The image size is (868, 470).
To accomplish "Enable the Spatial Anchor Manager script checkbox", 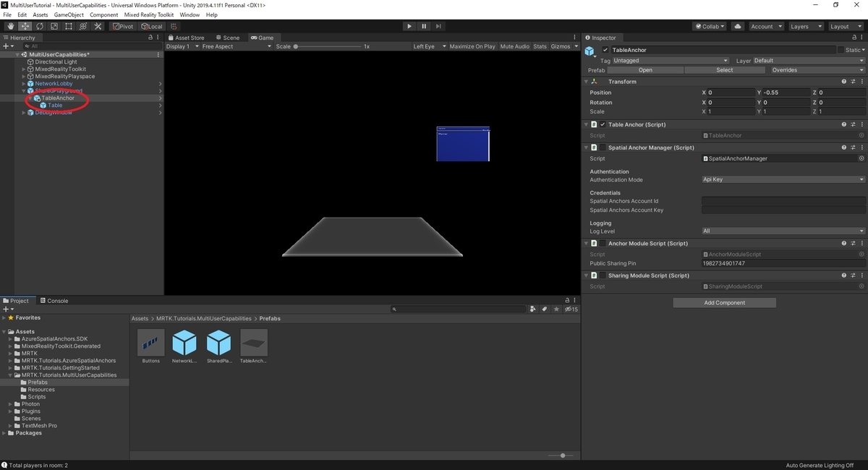I will coord(603,148).
